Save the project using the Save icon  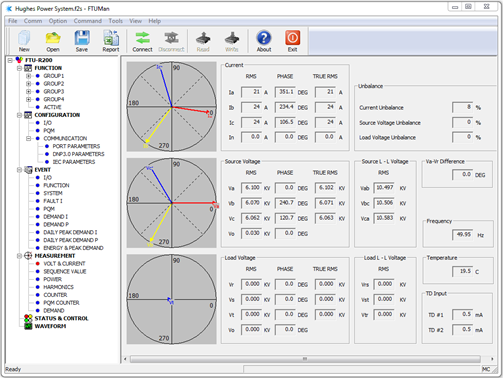pyautogui.click(x=82, y=41)
